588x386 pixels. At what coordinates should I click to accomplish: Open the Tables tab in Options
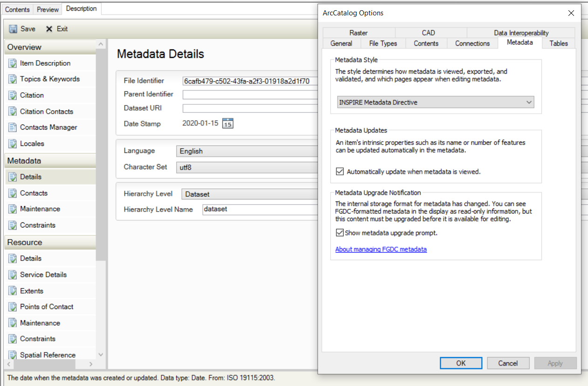(559, 43)
